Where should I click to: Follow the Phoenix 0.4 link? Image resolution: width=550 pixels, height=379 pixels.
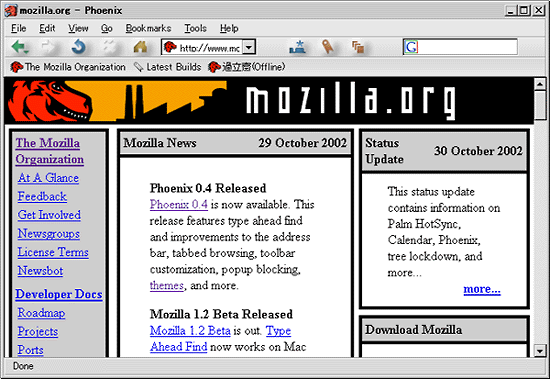[179, 204]
